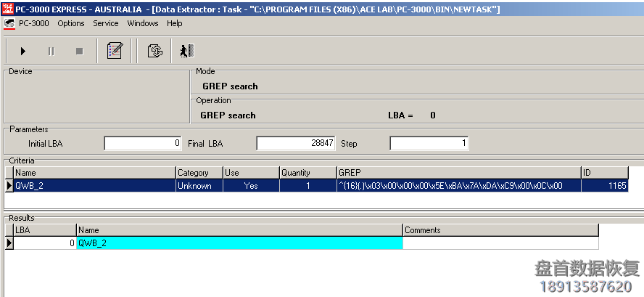Open the Service menu

106,23
